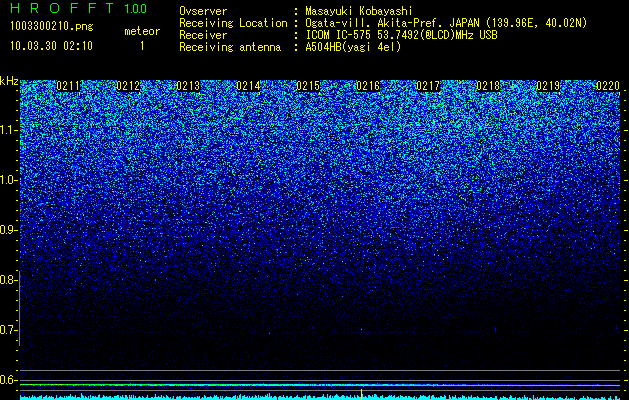Click the Receiver field label
629x400 pixels.
(x=203, y=35)
